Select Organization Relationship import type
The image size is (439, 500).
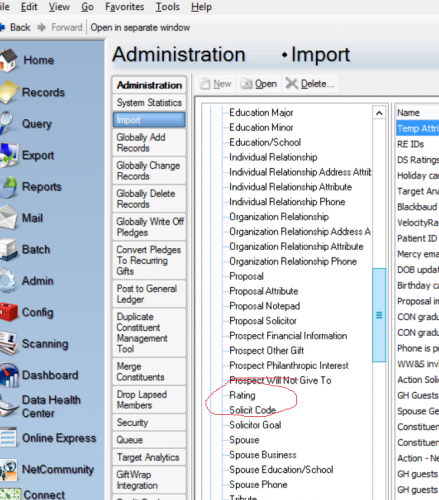point(279,217)
